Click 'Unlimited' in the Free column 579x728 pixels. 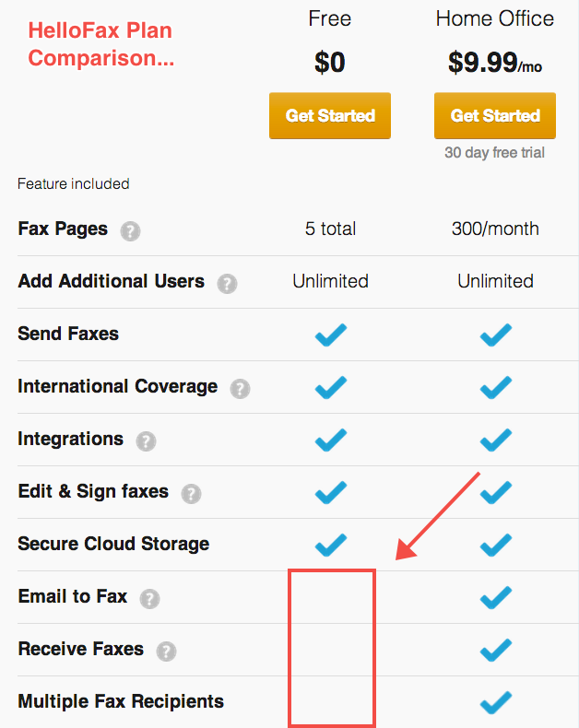(330, 281)
